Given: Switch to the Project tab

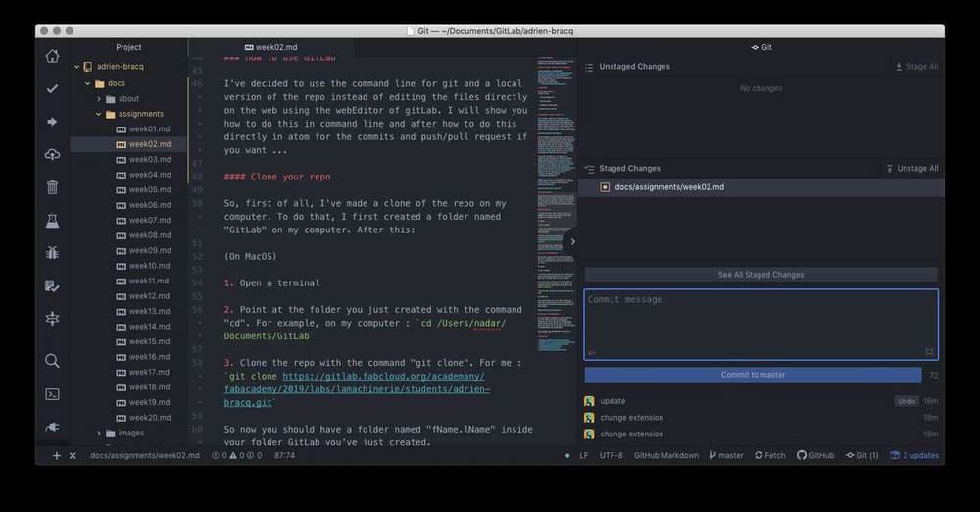Looking at the screenshot, I should tap(128, 47).
